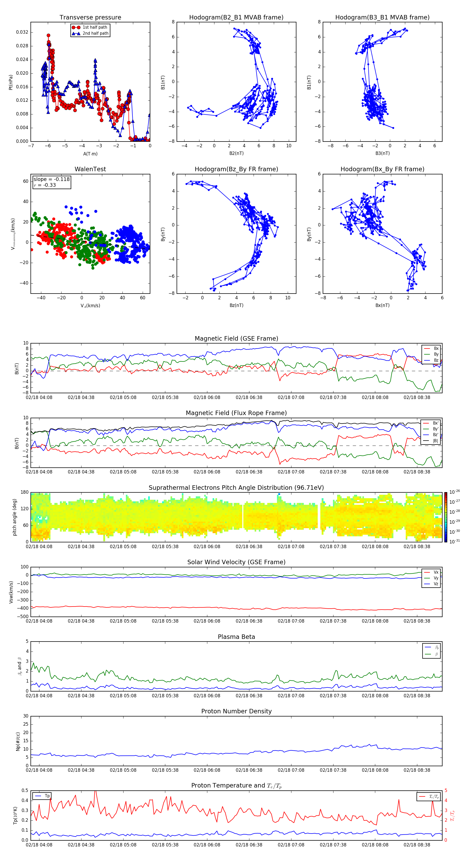Click the 'Hodogram(Bz_By FR frame)' title
473x868 pixels.
pos(236,169)
